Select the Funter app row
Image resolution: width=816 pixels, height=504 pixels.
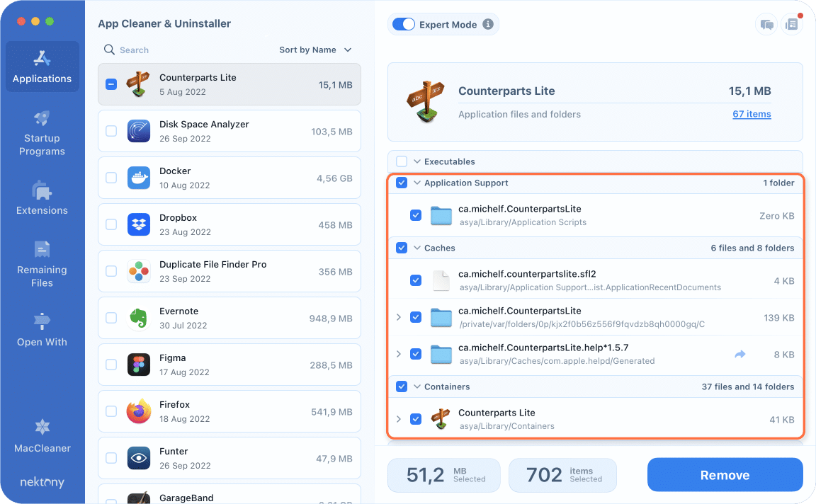(229, 458)
